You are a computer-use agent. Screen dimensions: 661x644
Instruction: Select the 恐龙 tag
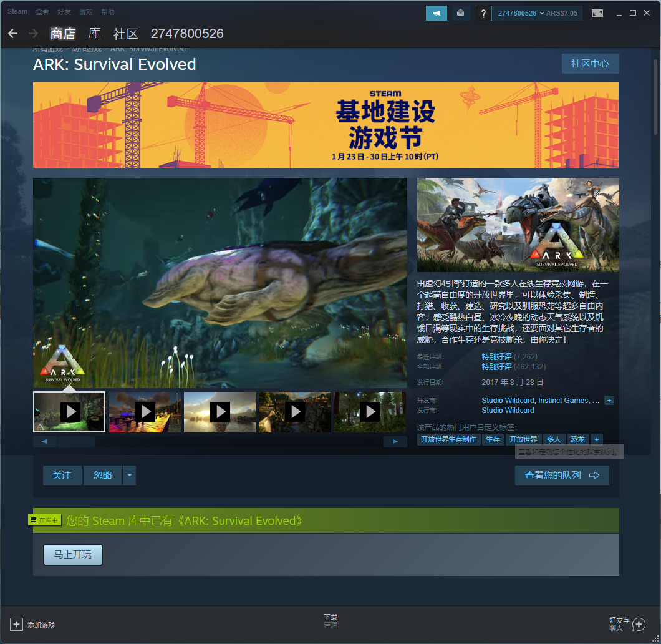pos(577,439)
